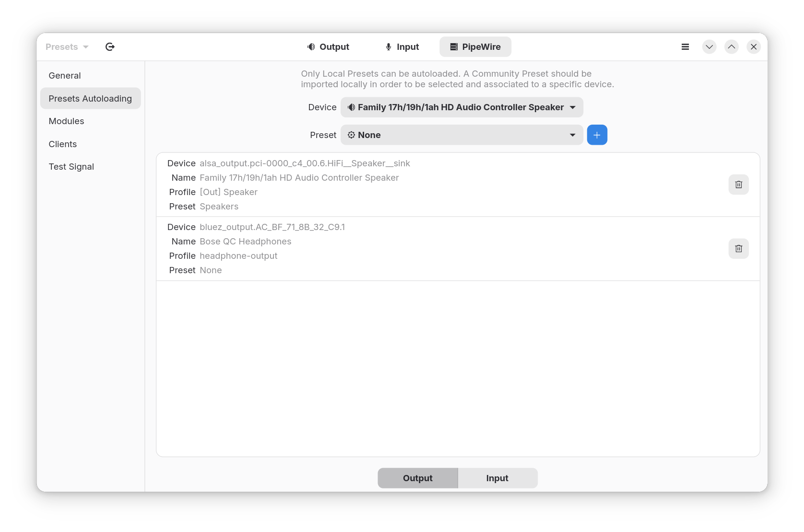Go to the Test Signal page
804x532 pixels.
[71, 167]
